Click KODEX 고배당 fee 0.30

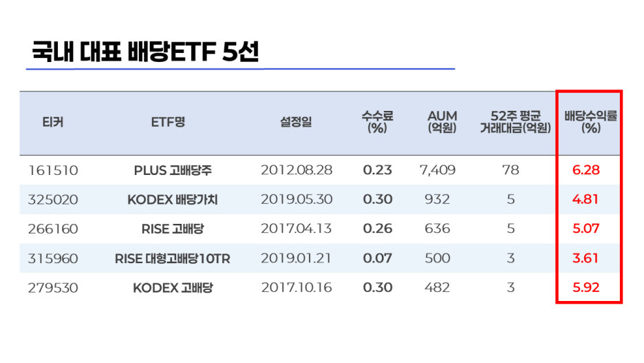pos(378,287)
